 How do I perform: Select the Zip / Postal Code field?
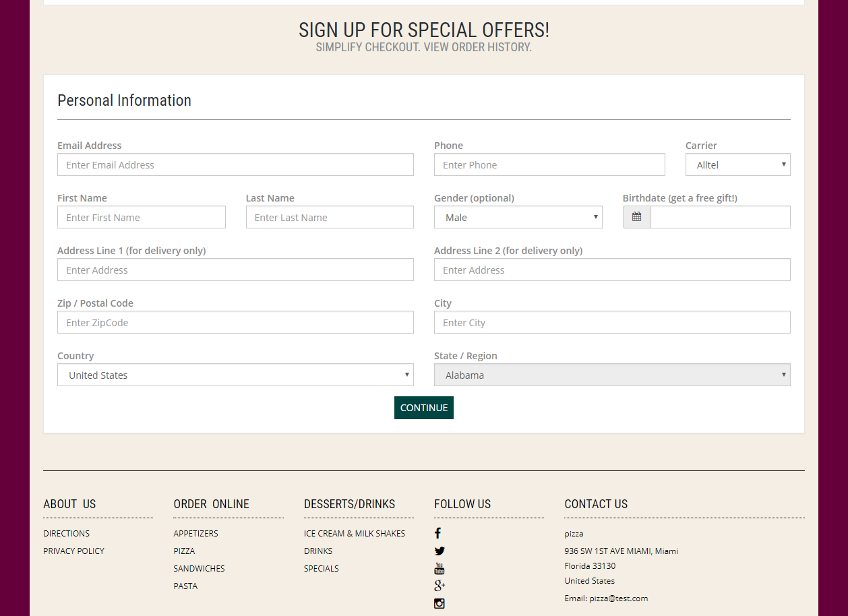tap(235, 322)
